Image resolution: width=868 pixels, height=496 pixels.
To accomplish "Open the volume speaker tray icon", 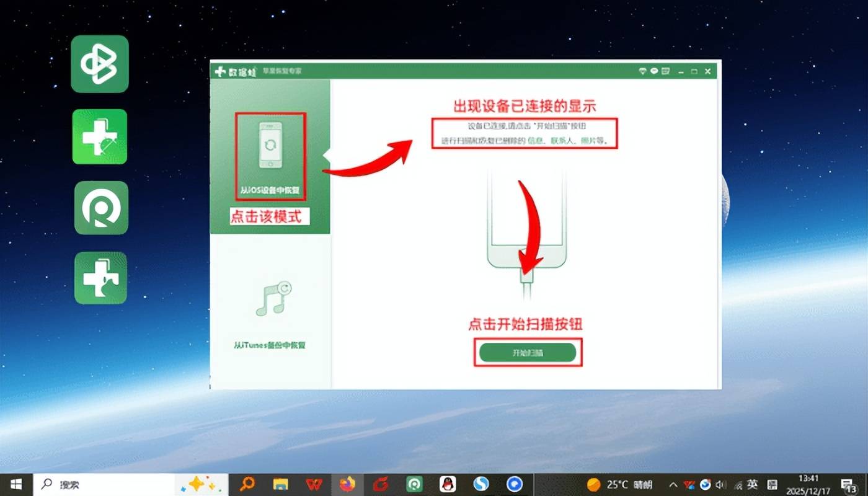I will point(720,484).
